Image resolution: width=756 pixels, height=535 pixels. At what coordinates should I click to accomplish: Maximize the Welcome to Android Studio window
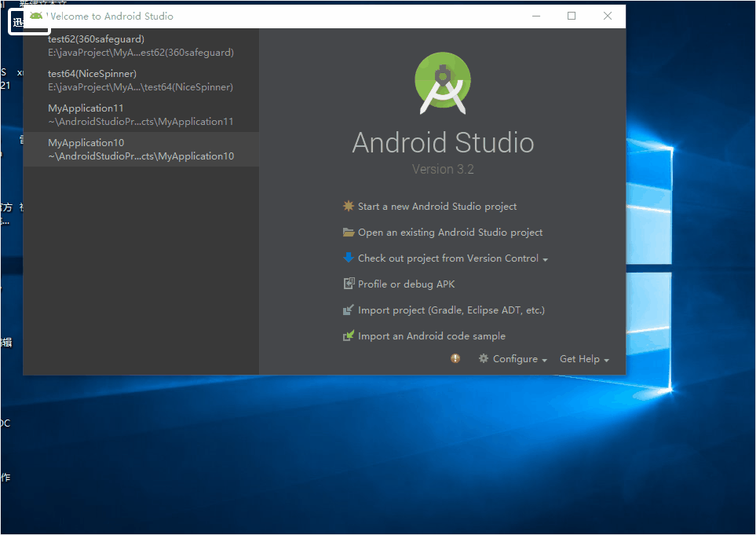[x=572, y=16]
